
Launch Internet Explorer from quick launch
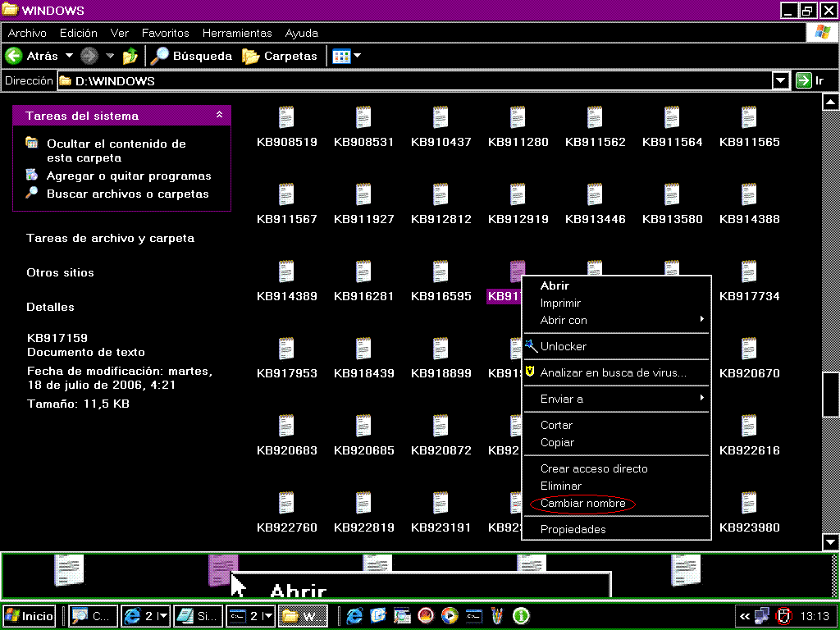354,616
